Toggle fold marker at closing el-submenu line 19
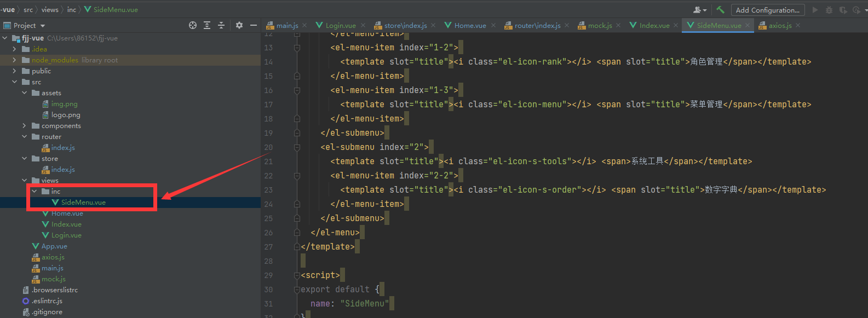Screen dimensions: 868x318 (297, 133)
